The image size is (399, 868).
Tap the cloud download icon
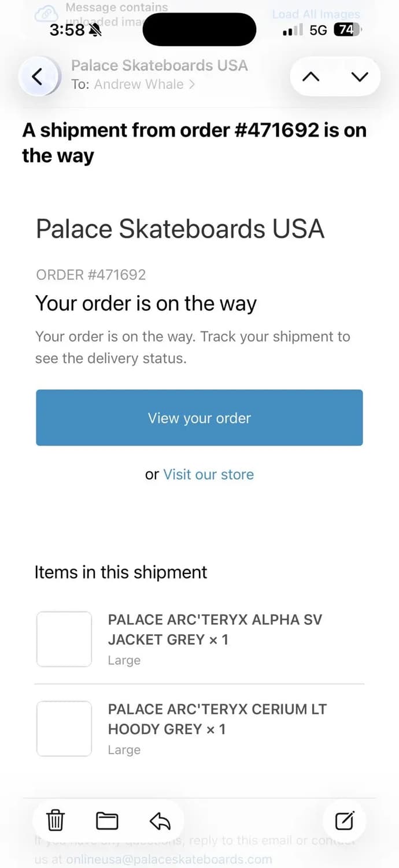click(x=46, y=13)
